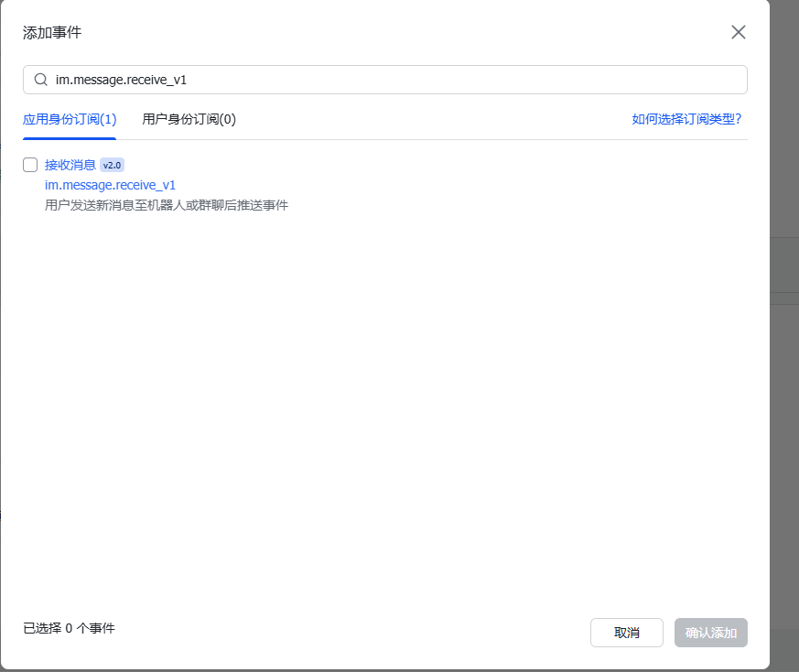799x672 pixels.
Task: Click the dimmed overlay below the dialog
Action: click(x=384, y=670)
